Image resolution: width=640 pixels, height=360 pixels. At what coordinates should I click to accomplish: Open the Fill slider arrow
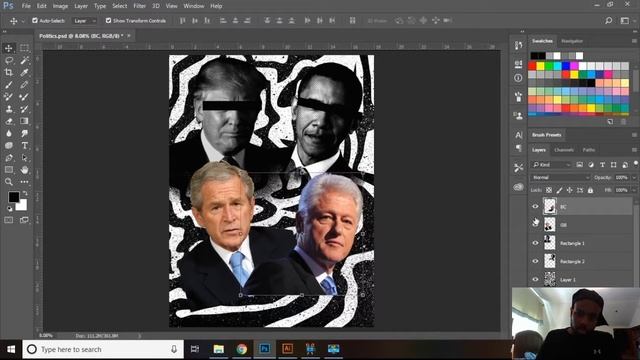(634, 190)
